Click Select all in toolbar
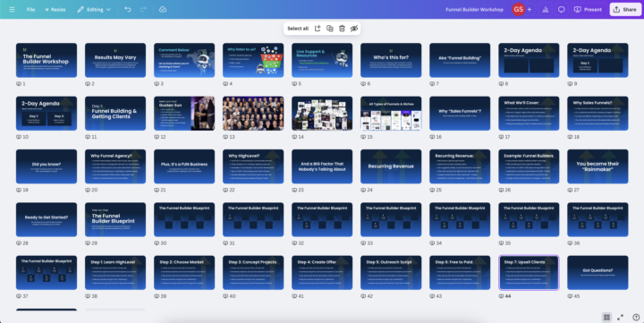Viewport: 644px width, 323px height. pyautogui.click(x=298, y=29)
